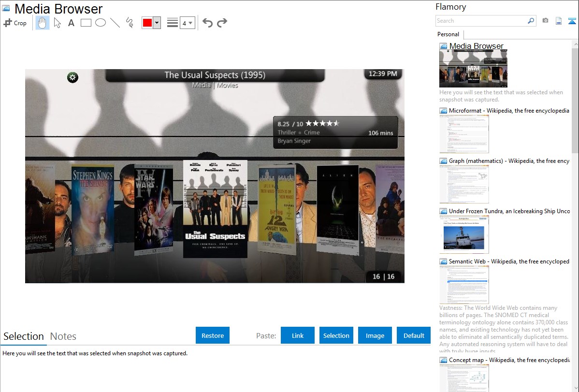Select the Crop tool

(x=15, y=23)
